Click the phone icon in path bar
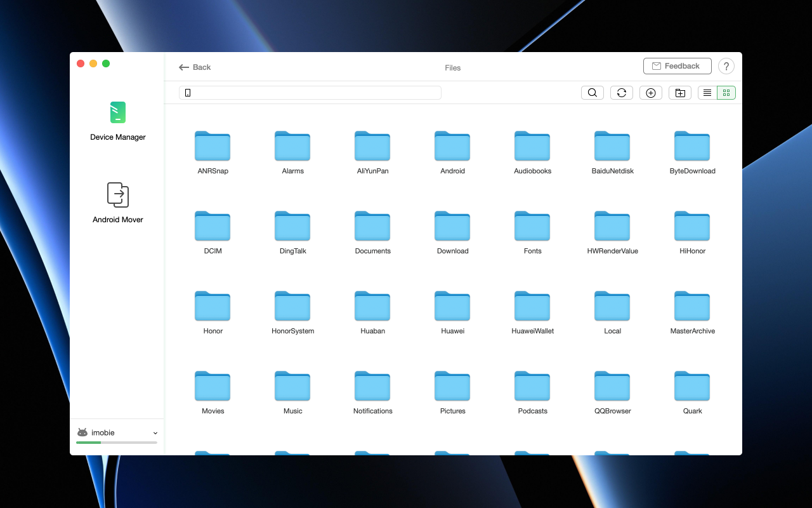Image resolution: width=812 pixels, height=508 pixels. [188, 93]
